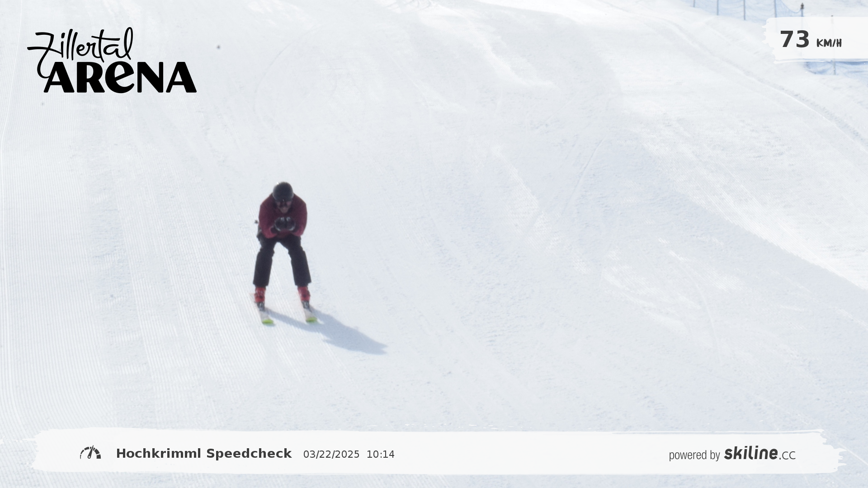This screenshot has height=488, width=868.
Task: Click the skier's black helmet
Action: [283, 191]
